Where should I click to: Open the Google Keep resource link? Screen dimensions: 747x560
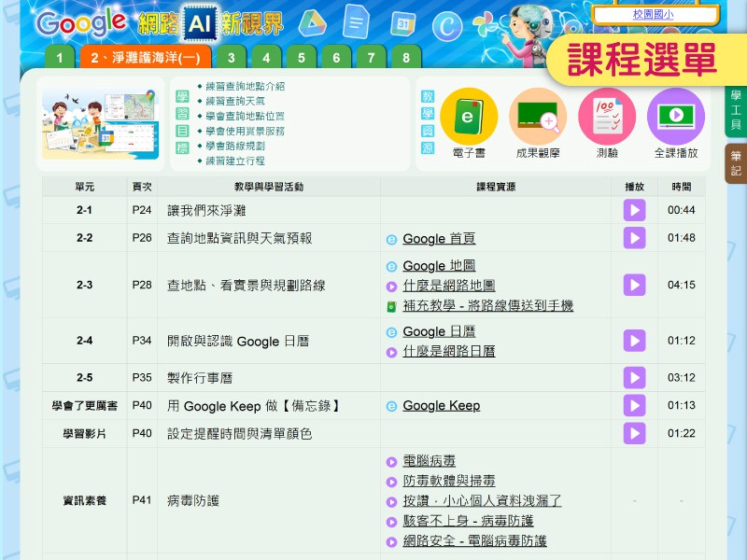tap(441, 406)
